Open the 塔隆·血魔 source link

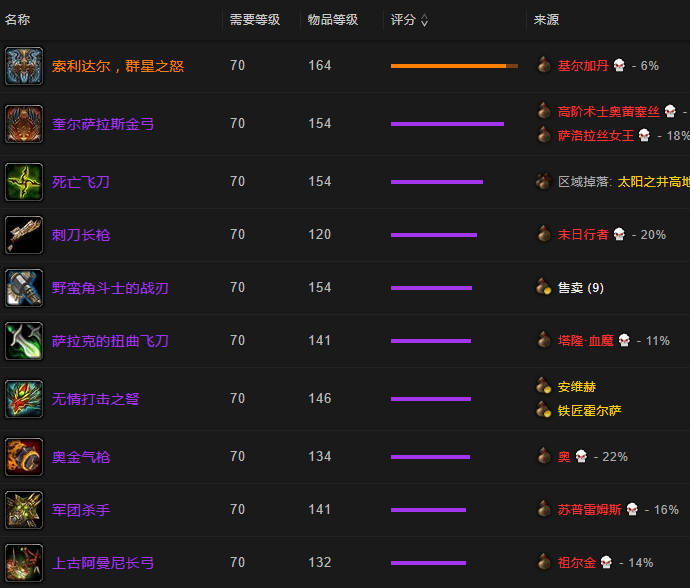[586, 341]
